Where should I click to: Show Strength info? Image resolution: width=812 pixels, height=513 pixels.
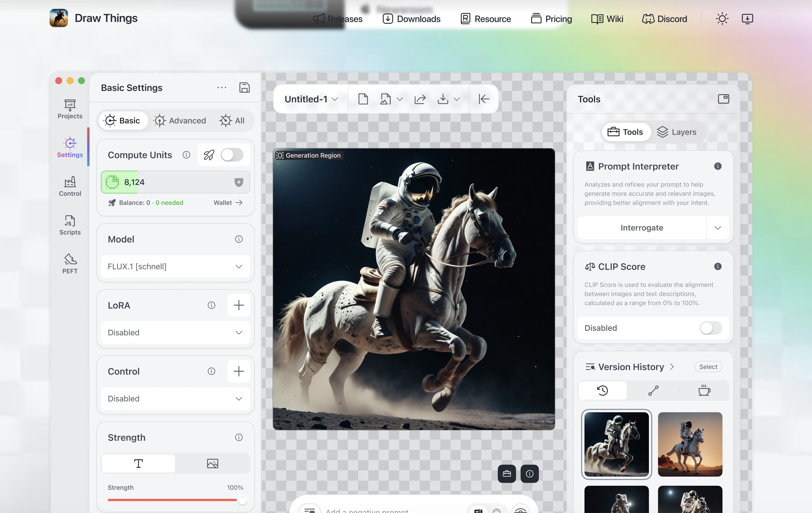pyautogui.click(x=239, y=437)
